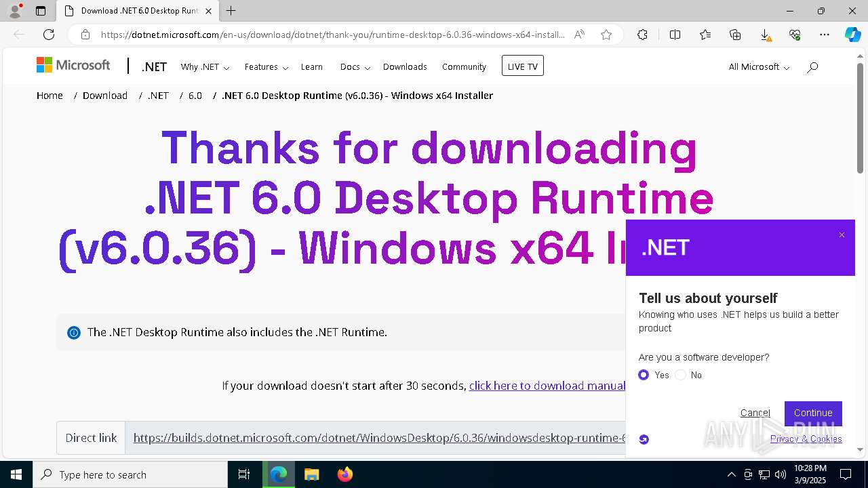Go to Download breadcrumb
This screenshot has height=488, width=868.
pos(105,96)
